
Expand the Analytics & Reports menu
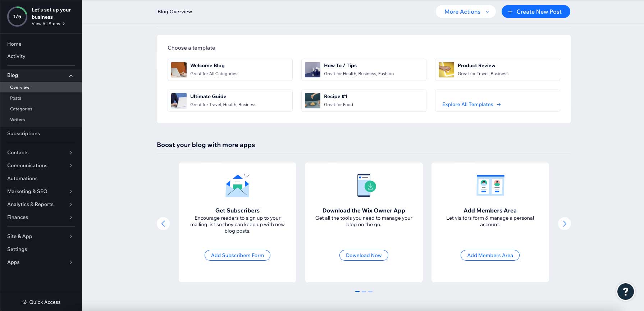click(x=71, y=205)
